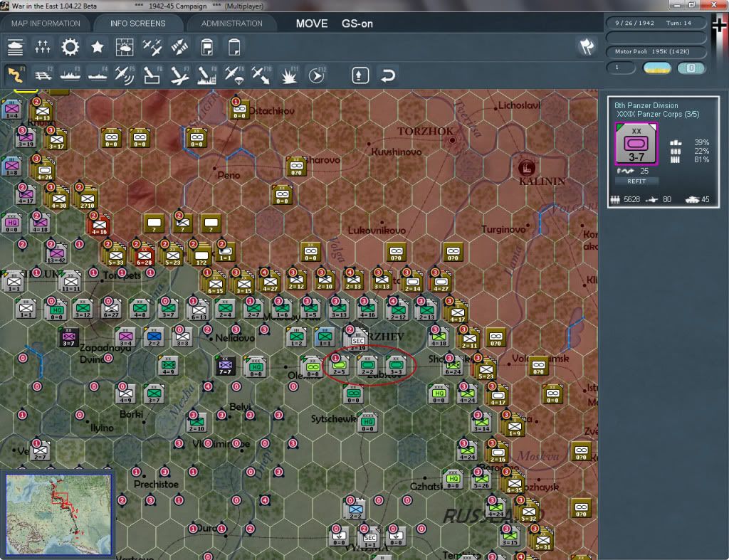The height and width of the screenshot is (560, 729).
Task: Click the Kalinin city factory icon
Action: [526, 168]
